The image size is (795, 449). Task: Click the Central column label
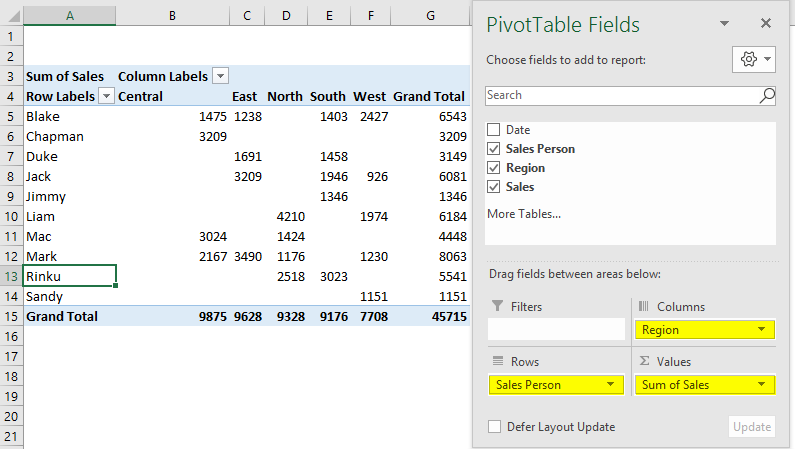tap(172, 96)
